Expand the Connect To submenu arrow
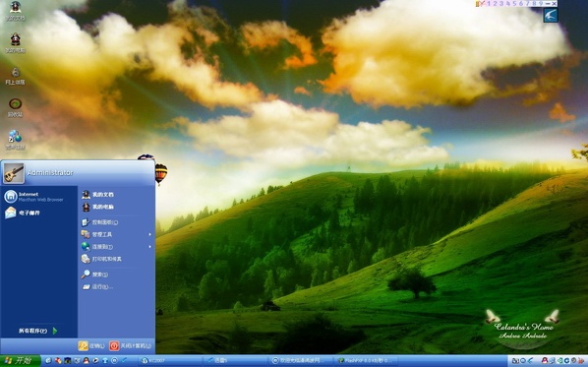Screen dimensions: 588x367 tap(150, 247)
